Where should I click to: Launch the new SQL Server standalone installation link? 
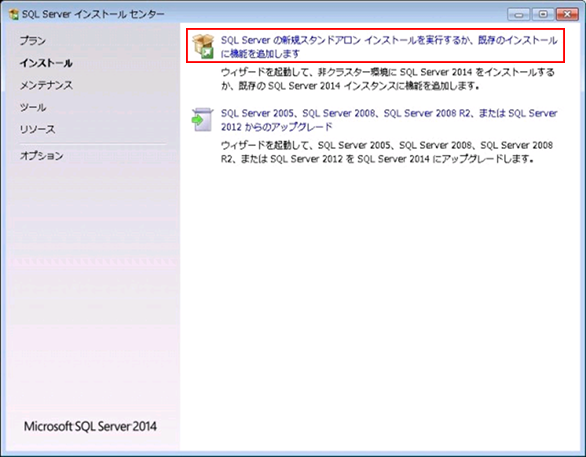[x=389, y=47]
